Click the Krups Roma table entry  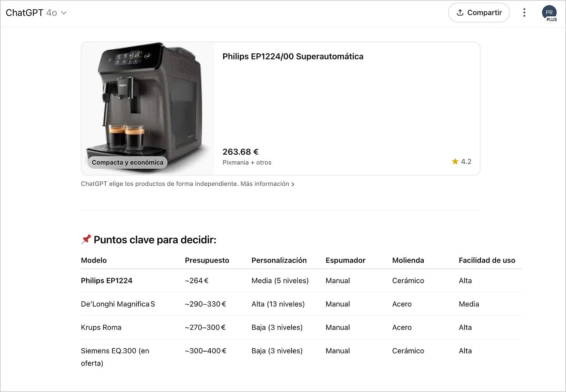(101, 327)
